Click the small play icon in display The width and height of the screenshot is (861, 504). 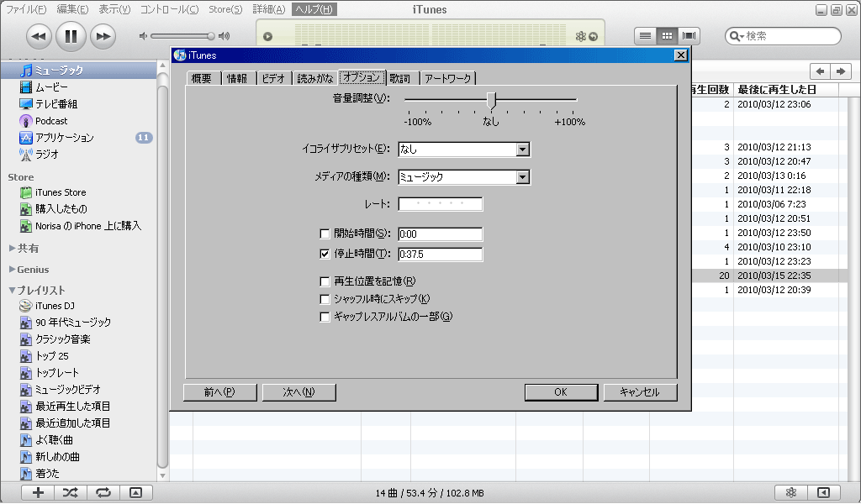pos(267,37)
